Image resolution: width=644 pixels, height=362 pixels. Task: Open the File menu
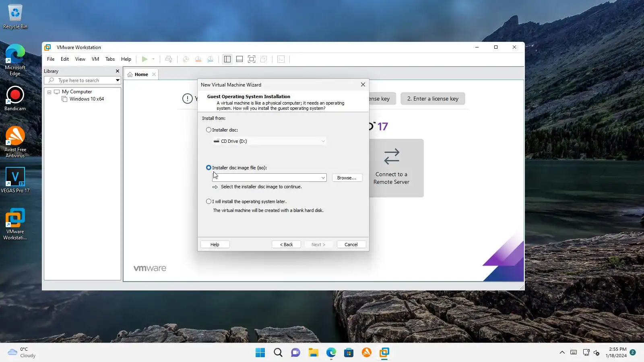(x=51, y=59)
